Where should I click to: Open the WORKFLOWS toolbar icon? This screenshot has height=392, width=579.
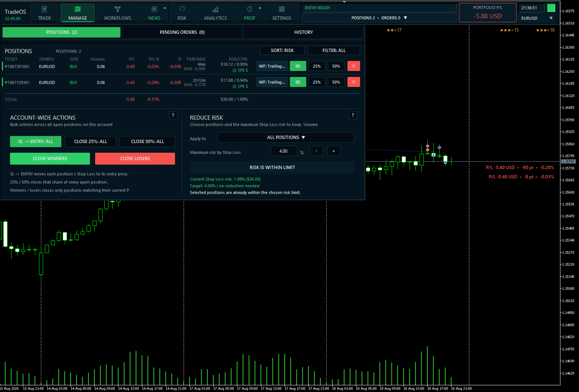117,9
